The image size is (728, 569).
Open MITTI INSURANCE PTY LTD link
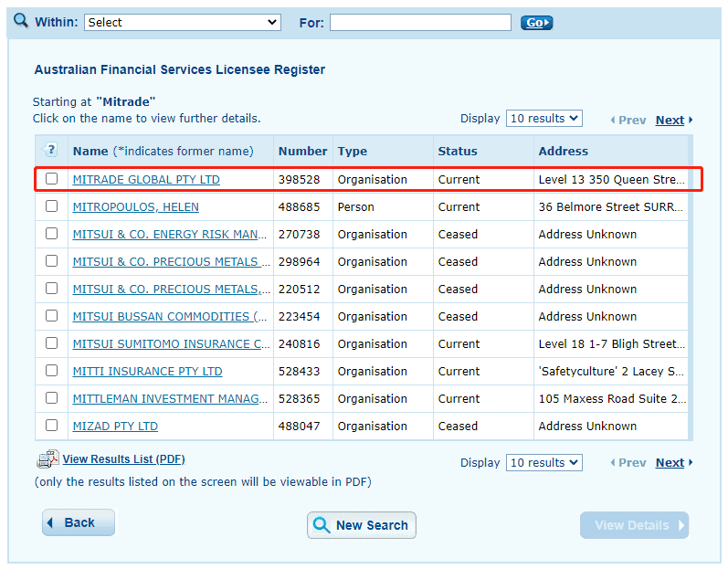coord(148,372)
